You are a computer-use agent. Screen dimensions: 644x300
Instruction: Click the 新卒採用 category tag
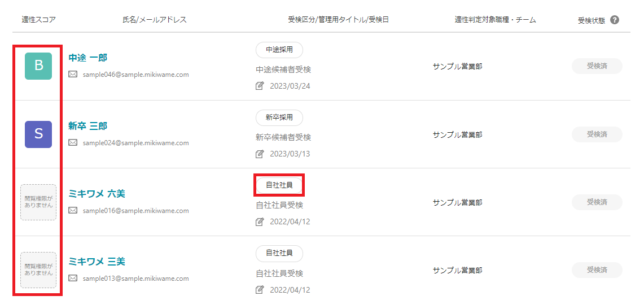pos(279,118)
